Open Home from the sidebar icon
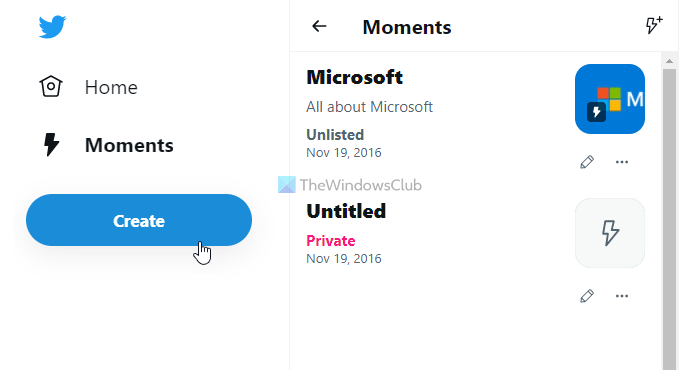Viewport: 700px width, 370px height. coord(51,86)
